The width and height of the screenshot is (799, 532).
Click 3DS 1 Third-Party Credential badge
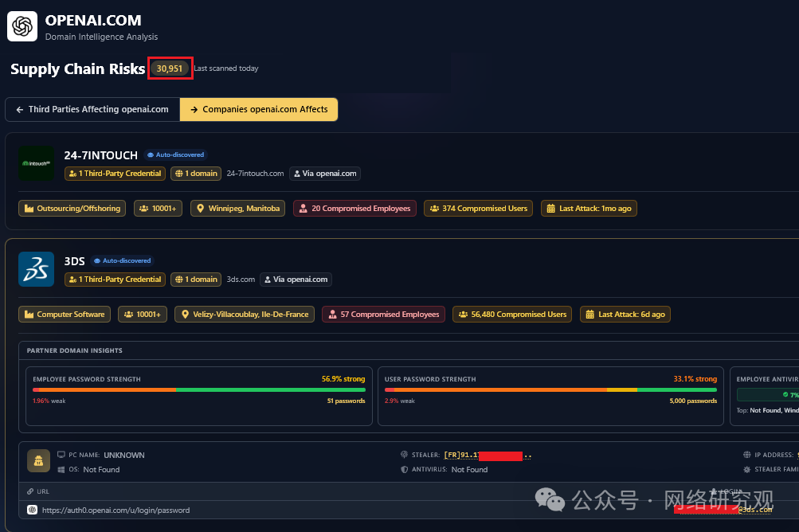click(x=116, y=280)
